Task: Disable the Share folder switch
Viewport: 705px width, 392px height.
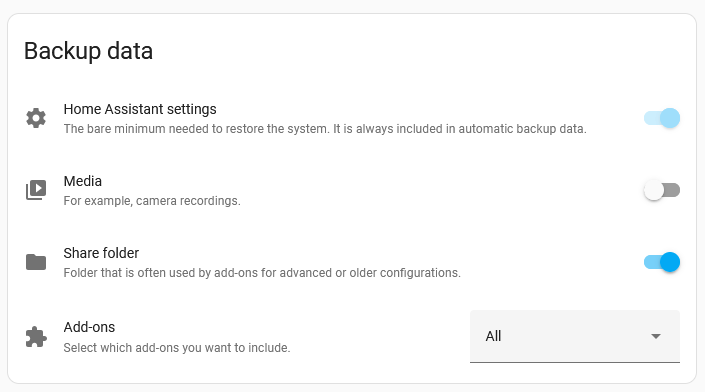Action: click(x=662, y=262)
